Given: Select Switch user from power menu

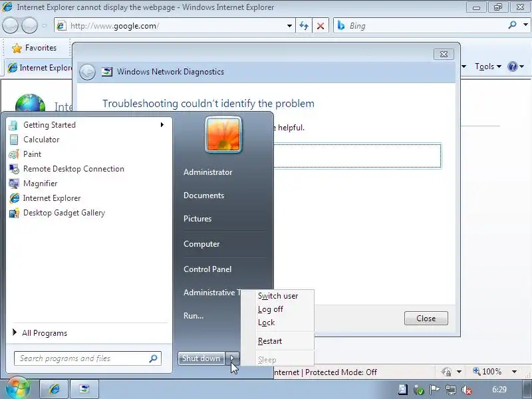Looking at the screenshot, I should (x=278, y=296).
